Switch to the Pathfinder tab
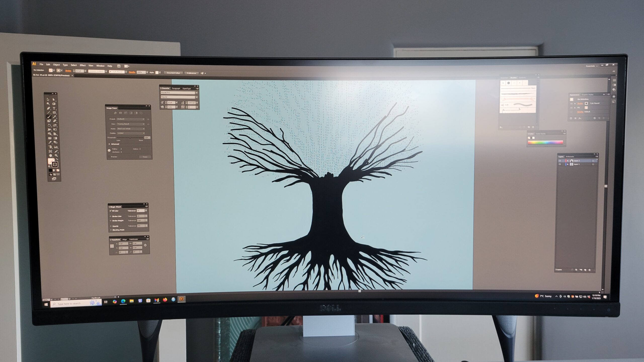This screenshot has width=644, height=362. [x=134, y=239]
